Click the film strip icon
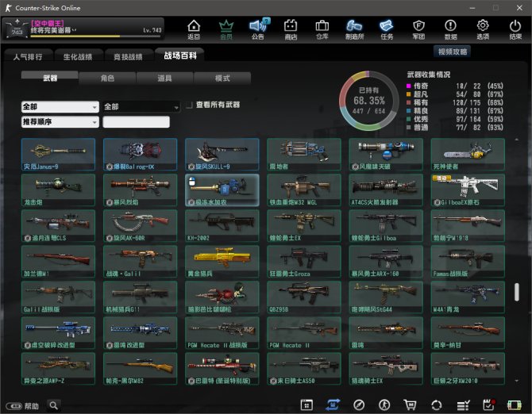 pyautogui.click(x=514, y=404)
